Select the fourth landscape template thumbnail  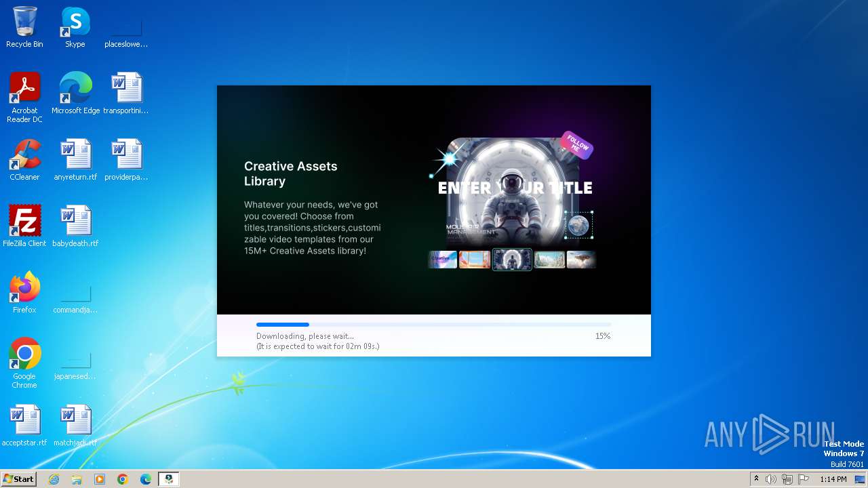point(549,260)
